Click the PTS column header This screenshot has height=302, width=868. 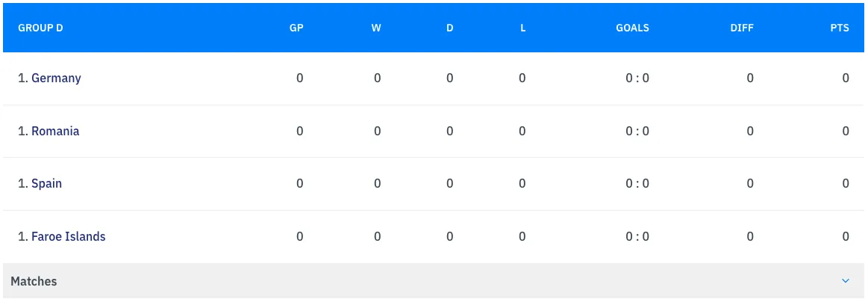840,28
